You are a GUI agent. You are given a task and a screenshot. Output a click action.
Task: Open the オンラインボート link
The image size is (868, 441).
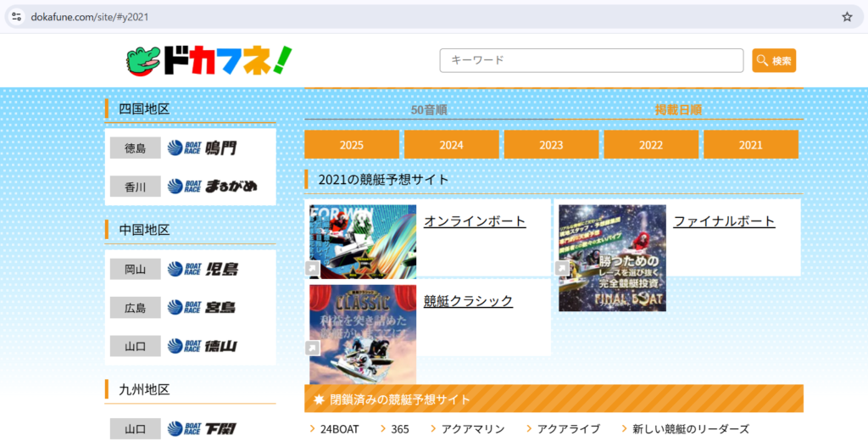(475, 221)
